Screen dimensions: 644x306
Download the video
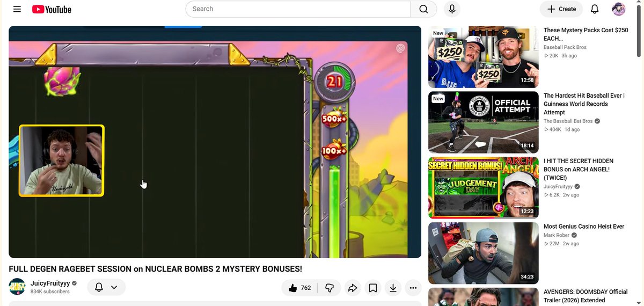point(393,288)
